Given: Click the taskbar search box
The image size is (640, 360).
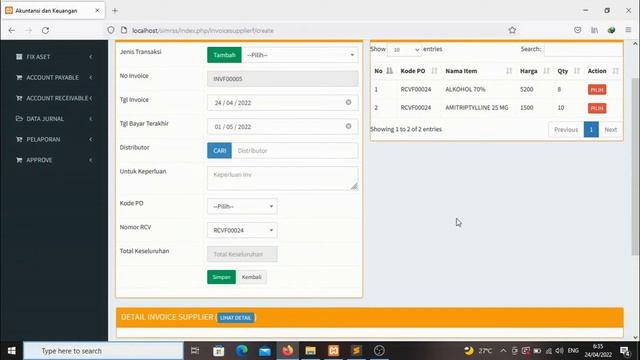Looking at the screenshot, I should [x=103, y=351].
